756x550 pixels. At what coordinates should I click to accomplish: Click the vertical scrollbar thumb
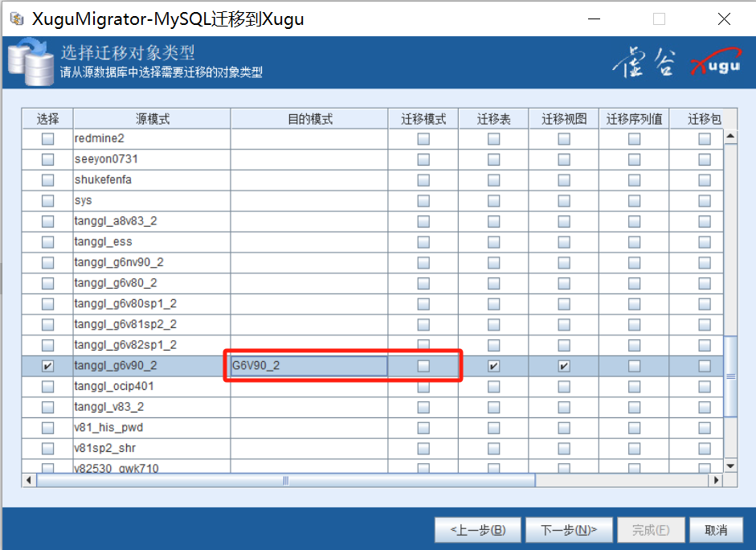click(730, 376)
